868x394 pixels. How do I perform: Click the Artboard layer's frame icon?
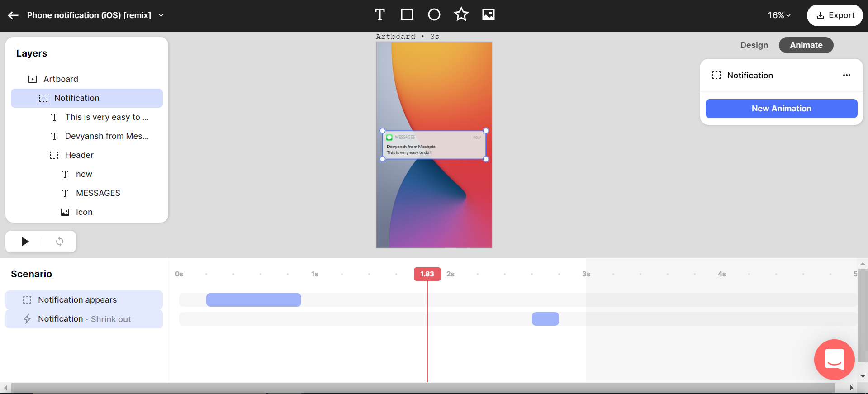[x=33, y=79]
